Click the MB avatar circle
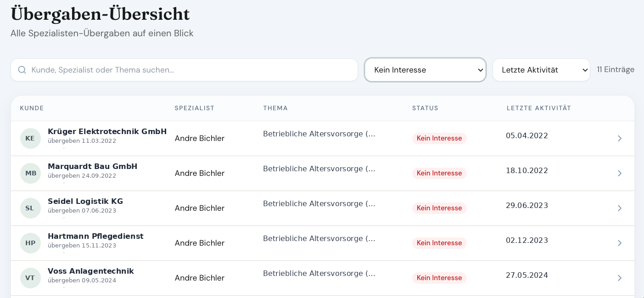644x298 pixels. [x=30, y=173]
